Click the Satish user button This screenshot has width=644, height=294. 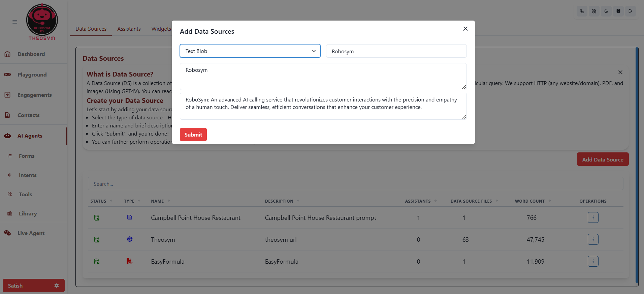click(34, 286)
